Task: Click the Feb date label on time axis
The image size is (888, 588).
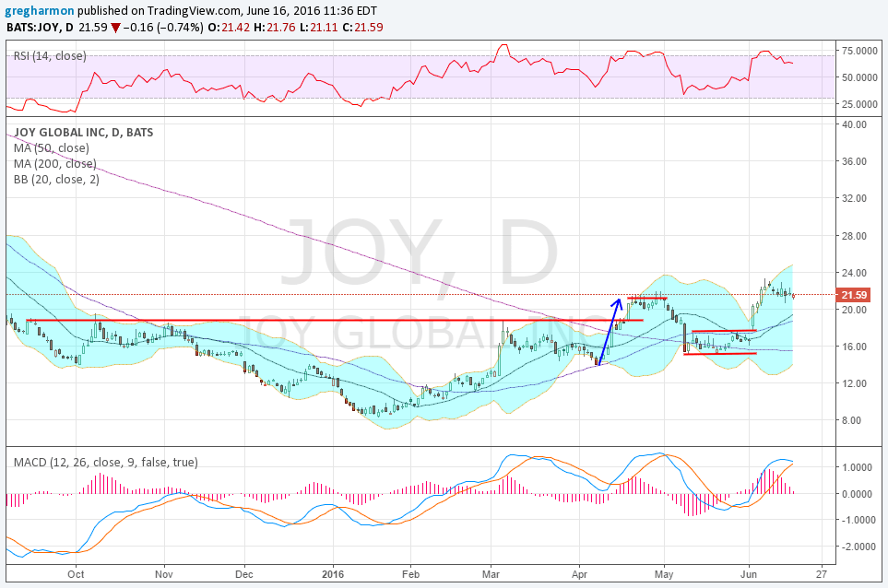Action: pyautogui.click(x=410, y=574)
